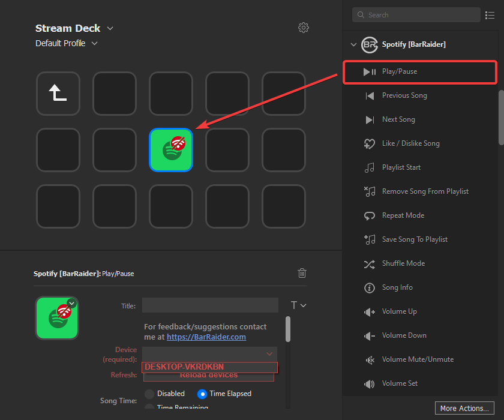Click the back arrow key on deck
504x420 pixels.
(58, 93)
